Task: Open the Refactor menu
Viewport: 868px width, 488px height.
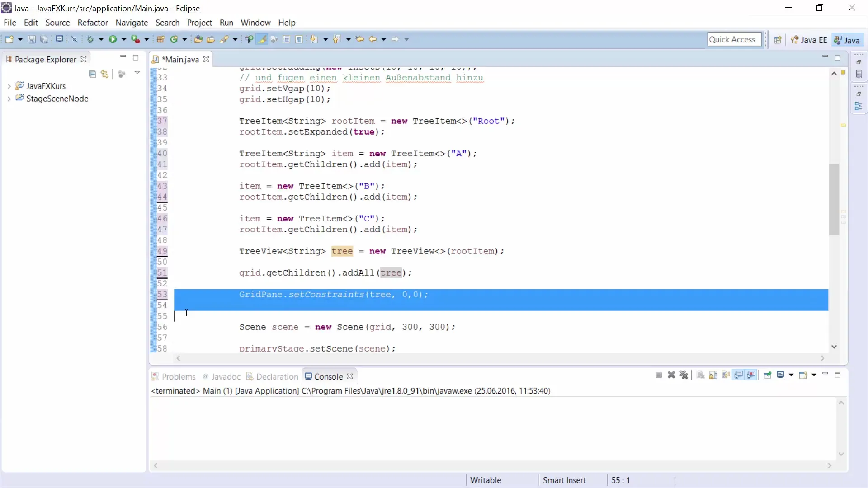Action: (93, 23)
